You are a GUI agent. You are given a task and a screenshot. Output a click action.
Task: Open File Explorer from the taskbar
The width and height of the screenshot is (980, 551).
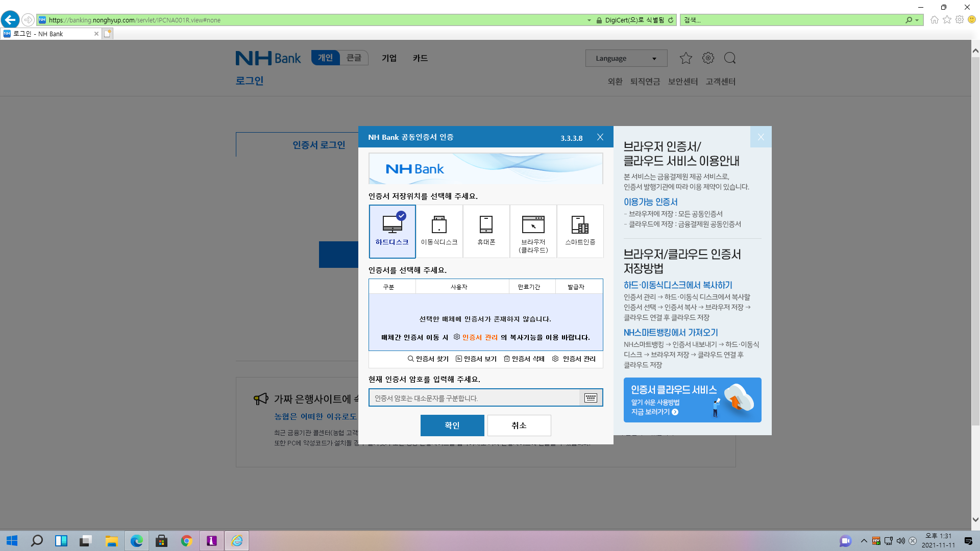coord(112,541)
